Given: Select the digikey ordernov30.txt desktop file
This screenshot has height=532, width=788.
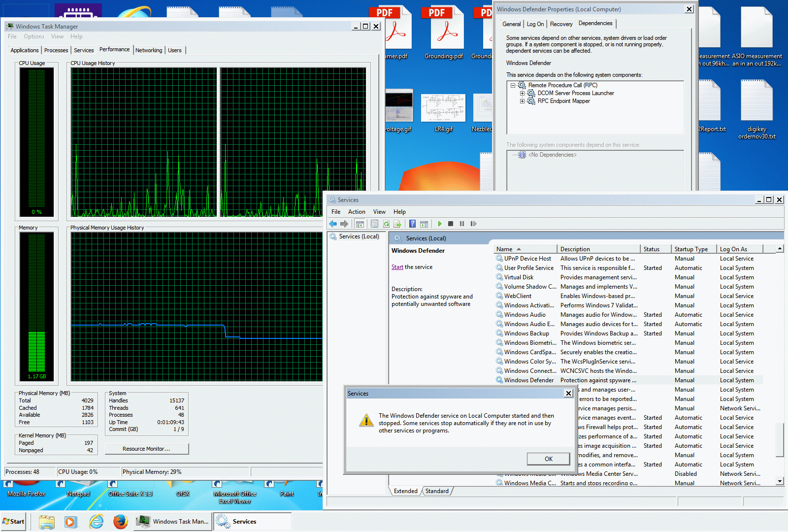Looking at the screenshot, I should (756, 110).
